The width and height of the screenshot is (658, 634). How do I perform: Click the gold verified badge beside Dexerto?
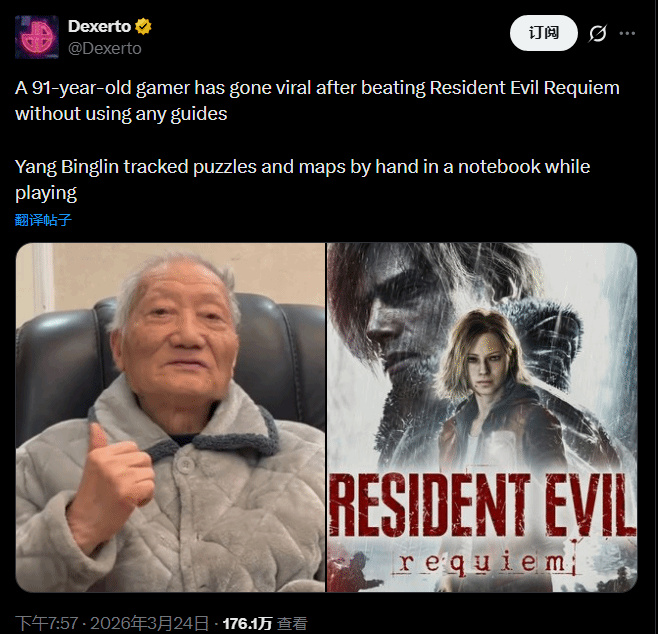click(x=143, y=26)
